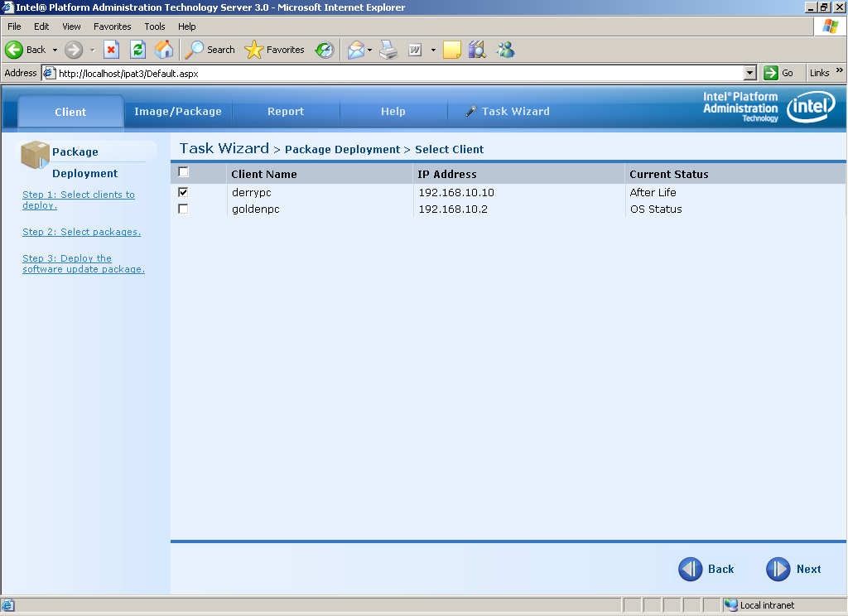The width and height of the screenshot is (848, 616).
Task: Expand the address bar URL dropdown
Action: pos(749,73)
